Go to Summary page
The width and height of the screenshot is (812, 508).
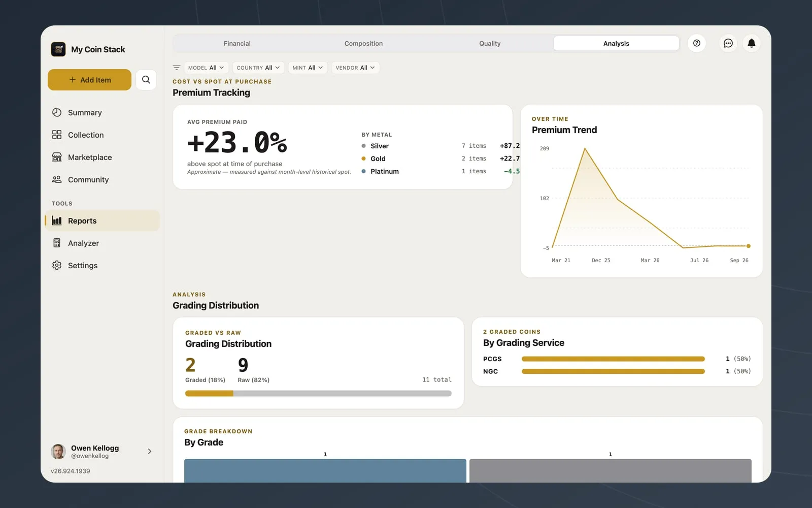tap(102, 112)
